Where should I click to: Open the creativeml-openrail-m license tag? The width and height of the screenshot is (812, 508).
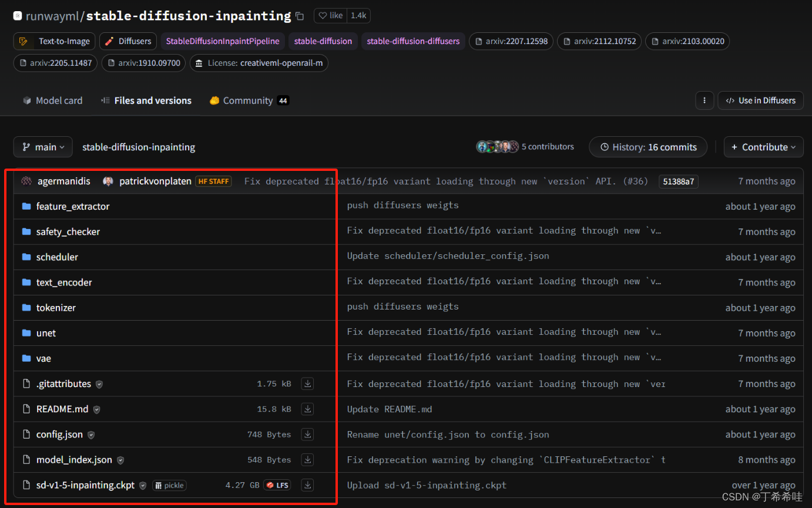tap(259, 63)
